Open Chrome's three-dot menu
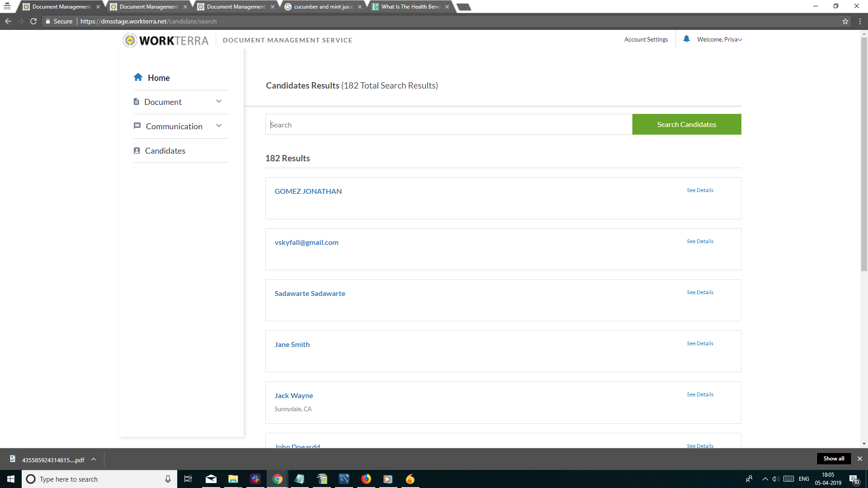This screenshot has height=488, width=868. click(860, 21)
